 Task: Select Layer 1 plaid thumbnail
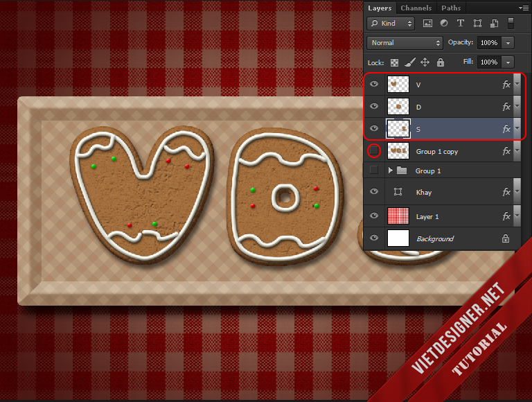(398, 216)
